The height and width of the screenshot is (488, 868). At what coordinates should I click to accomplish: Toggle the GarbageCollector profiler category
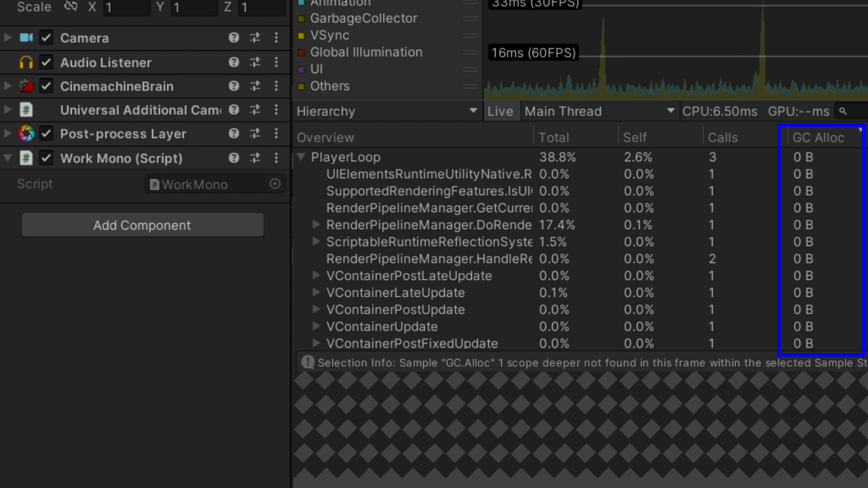[301, 18]
